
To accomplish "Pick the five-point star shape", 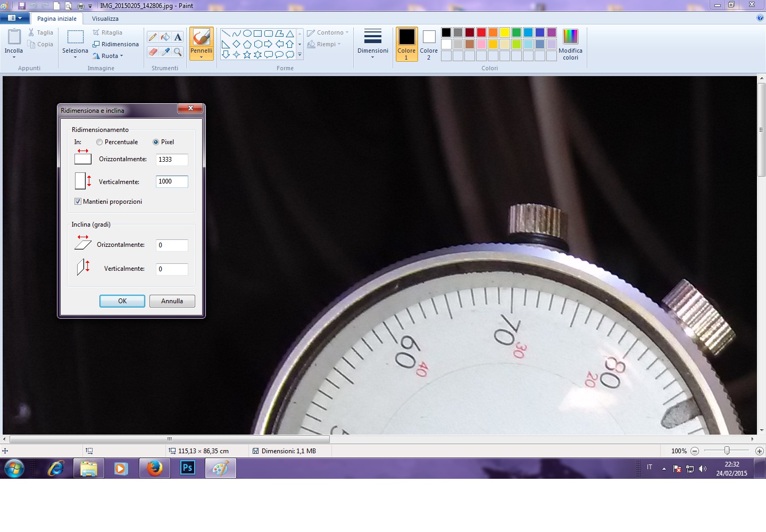I will coord(247,54).
